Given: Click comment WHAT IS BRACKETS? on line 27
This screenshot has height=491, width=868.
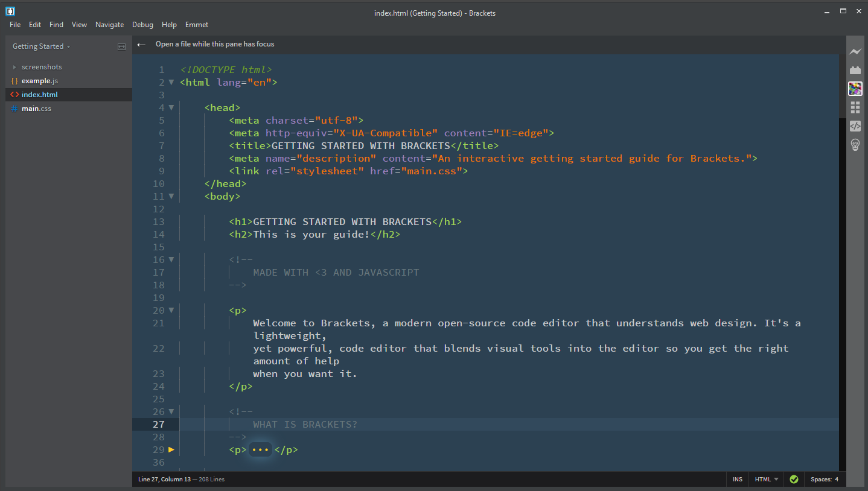Looking at the screenshot, I should point(305,425).
